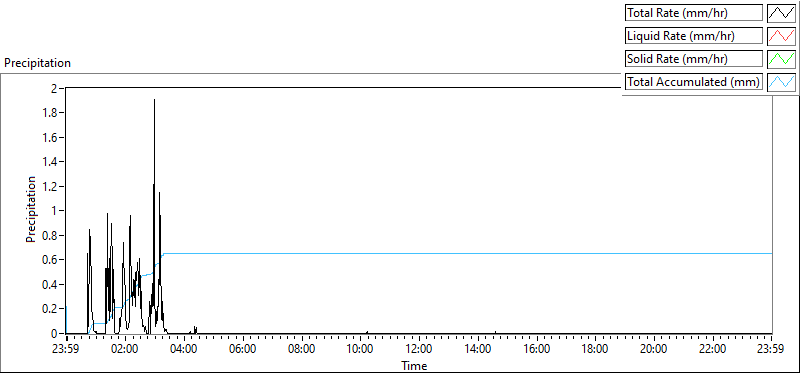
Task: Click the blue Total Accumulated line icon
Action: point(781,82)
